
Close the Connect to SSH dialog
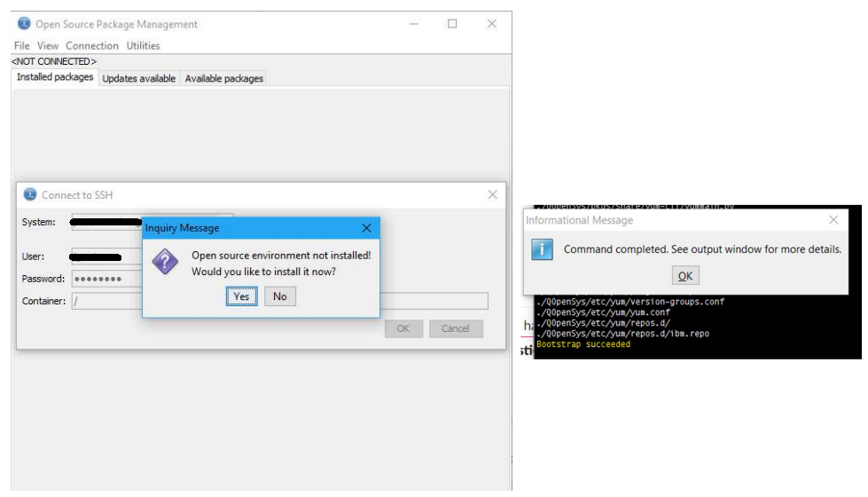492,194
